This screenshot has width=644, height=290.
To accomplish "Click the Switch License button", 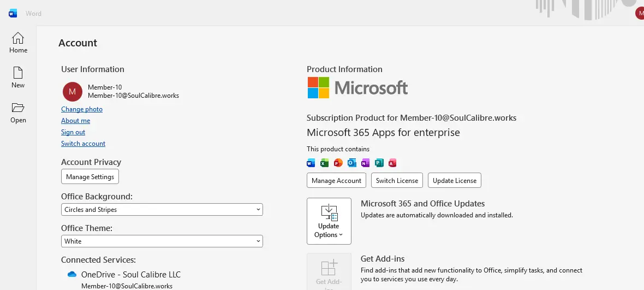I will pos(397,180).
